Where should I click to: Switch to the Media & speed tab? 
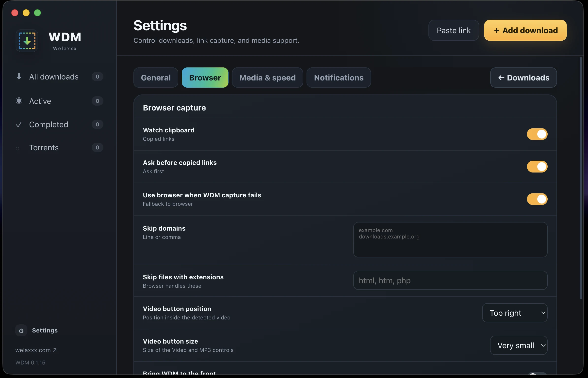click(267, 78)
